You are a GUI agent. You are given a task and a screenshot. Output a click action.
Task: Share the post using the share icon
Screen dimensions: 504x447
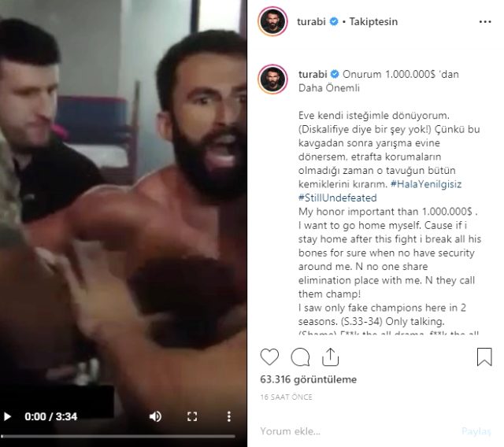(331, 356)
